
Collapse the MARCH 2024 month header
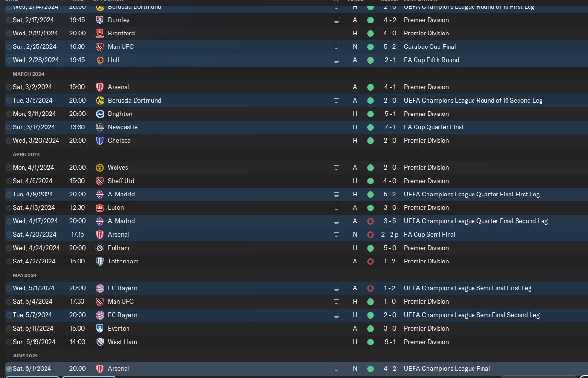point(28,74)
